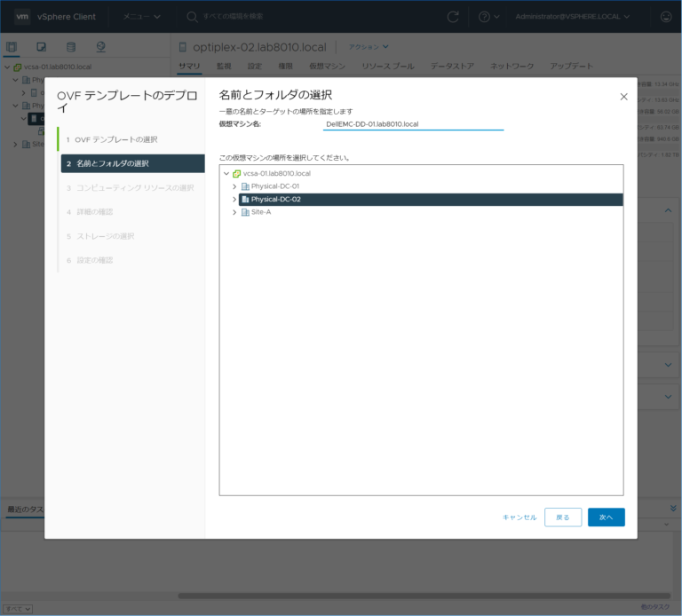Switch to the 監視 tab
This screenshot has width=682, height=616.
[x=224, y=66]
